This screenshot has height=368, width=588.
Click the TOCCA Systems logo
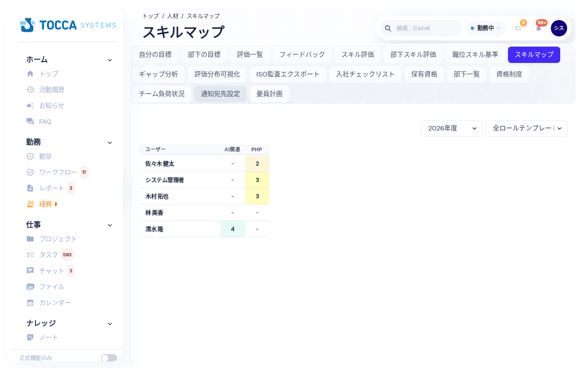(68, 25)
